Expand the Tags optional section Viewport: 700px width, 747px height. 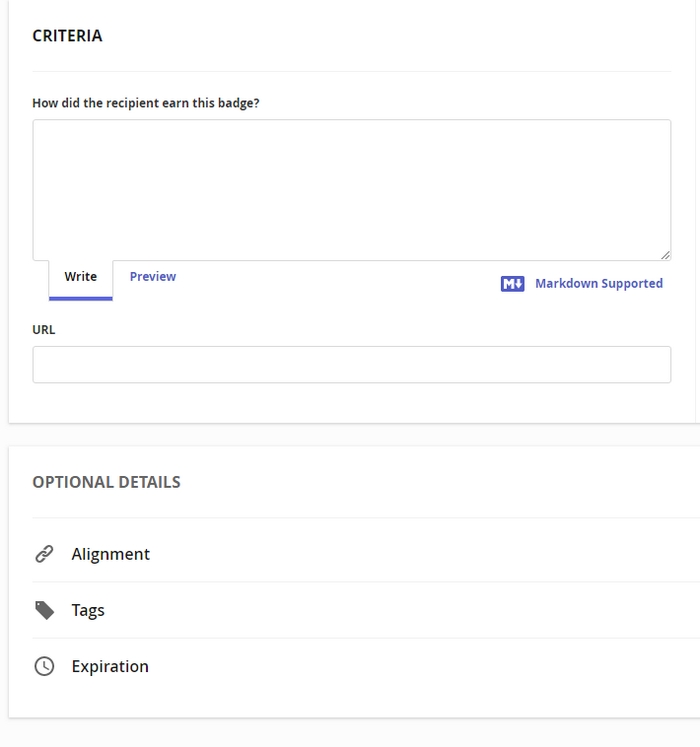coord(88,610)
